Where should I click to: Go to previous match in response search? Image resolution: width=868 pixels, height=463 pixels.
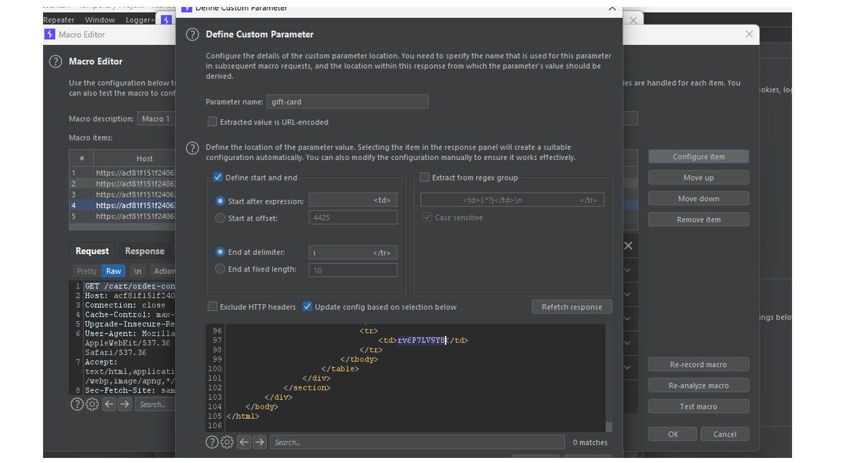tap(244, 442)
